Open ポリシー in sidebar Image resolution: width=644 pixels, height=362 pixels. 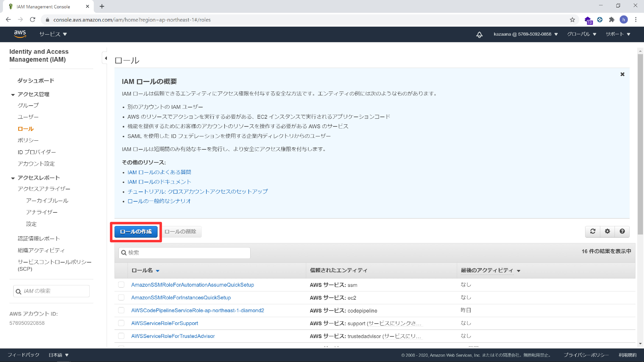tap(28, 140)
